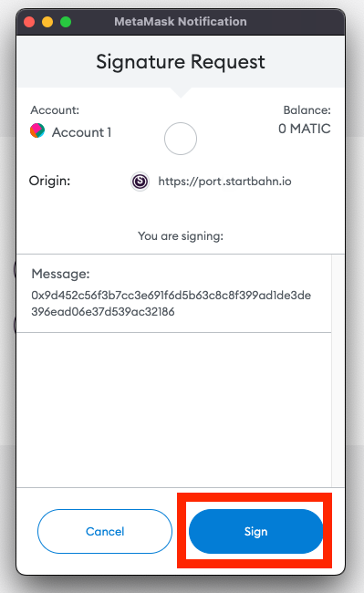The width and height of the screenshot is (364, 593).
Task: Select the hexadecimal message text
Action: (x=172, y=303)
